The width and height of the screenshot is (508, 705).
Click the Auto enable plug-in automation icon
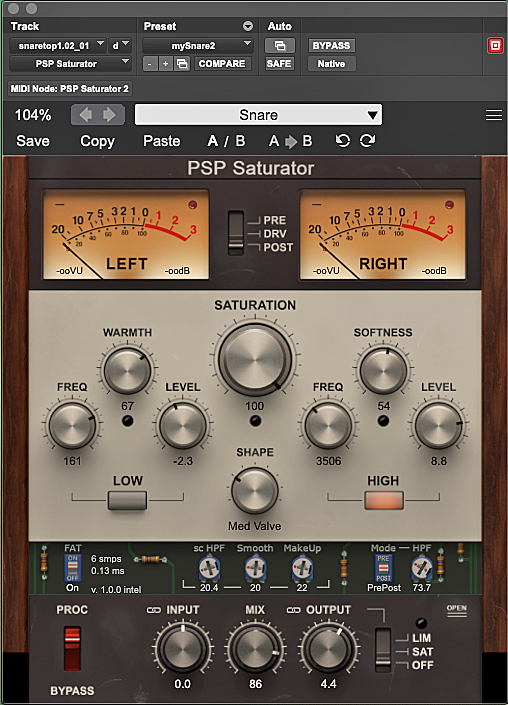coord(280,45)
